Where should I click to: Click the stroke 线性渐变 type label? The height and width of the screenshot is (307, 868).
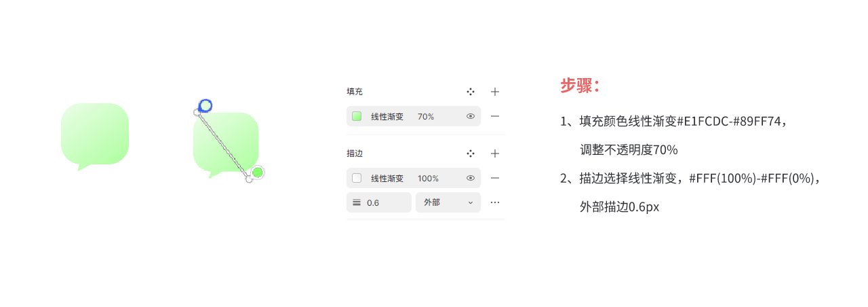point(387,179)
